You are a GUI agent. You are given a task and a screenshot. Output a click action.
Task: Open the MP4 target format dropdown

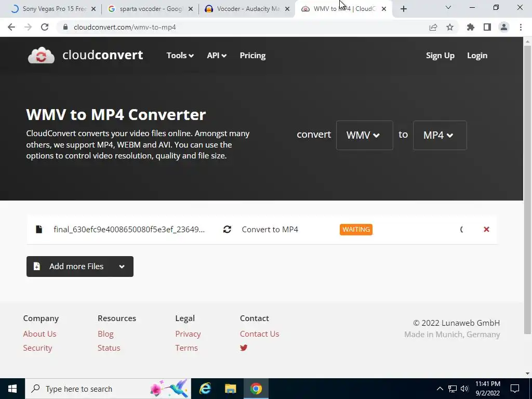click(x=440, y=135)
